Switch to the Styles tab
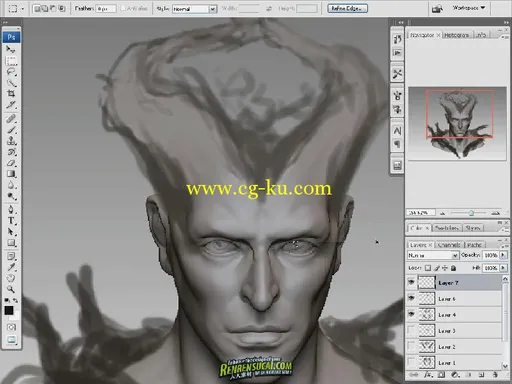The width and height of the screenshot is (512, 384). [473, 228]
